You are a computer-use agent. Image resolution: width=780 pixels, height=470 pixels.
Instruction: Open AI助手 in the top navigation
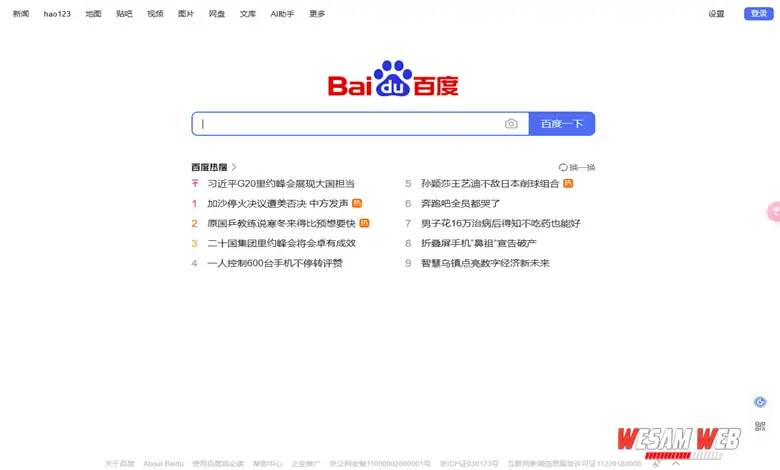point(283,14)
